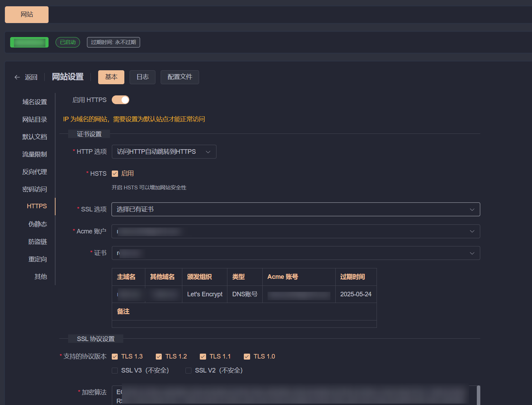Enable the SSL V3 checkbox

[115, 370]
